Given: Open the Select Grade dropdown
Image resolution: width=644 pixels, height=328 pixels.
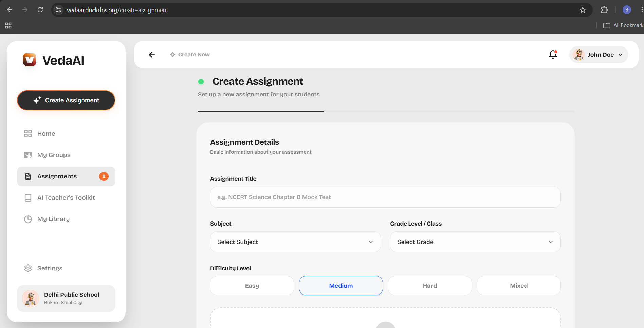Looking at the screenshot, I should tap(475, 242).
